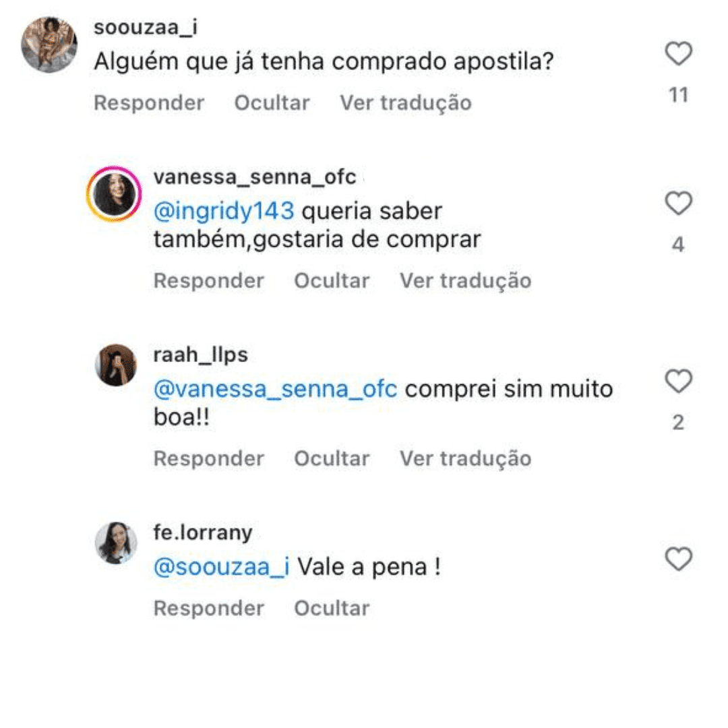Translate raah_llps's comment
Screen dimensions: 728x728
click(465, 458)
